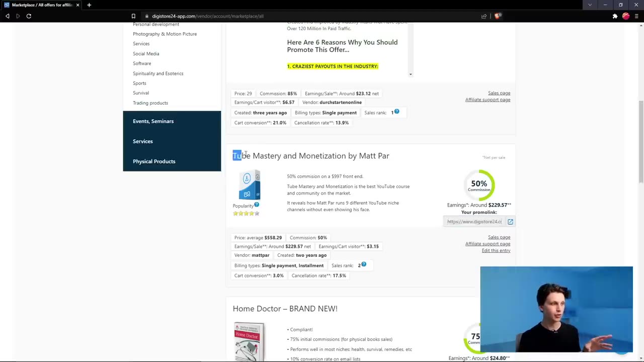The width and height of the screenshot is (644, 362).
Task: Open Sales page link for Tube Mastery
Action: (499, 237)
